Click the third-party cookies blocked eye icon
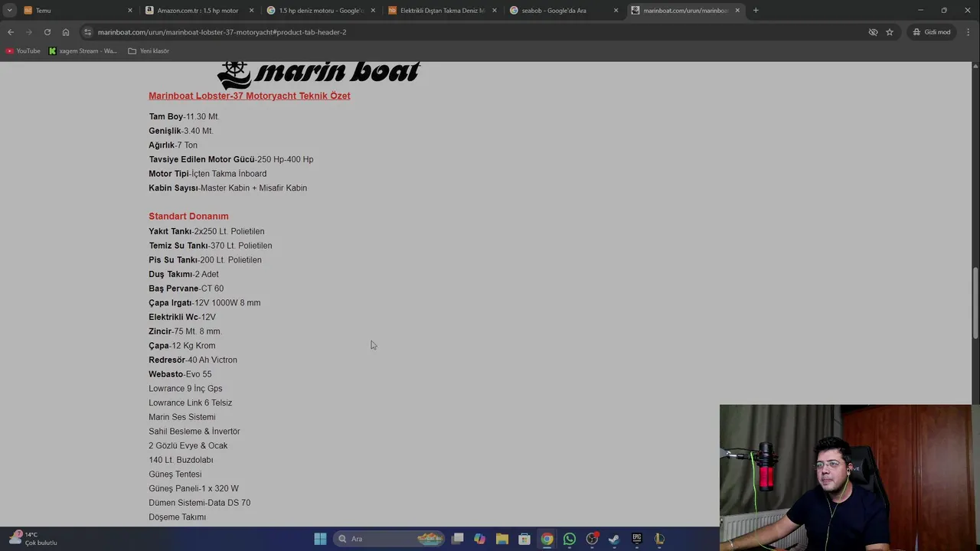This screenshot has height=551, width=980. coord(873,32)
